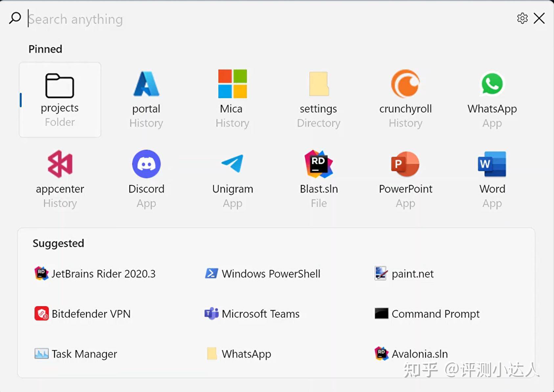This screenshot has height=392, width=554.
Task: Open Task Manager suggestion
Action: pos(76,354)
